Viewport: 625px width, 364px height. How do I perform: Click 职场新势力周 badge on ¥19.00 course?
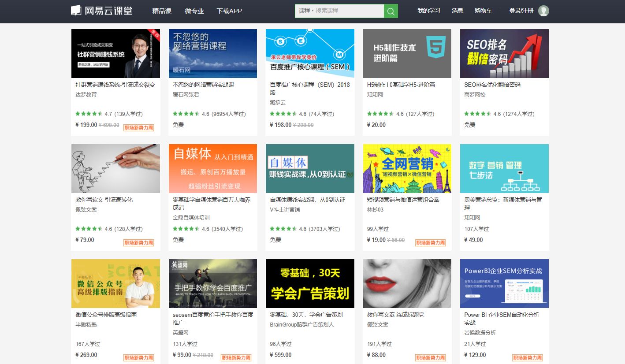430,243
